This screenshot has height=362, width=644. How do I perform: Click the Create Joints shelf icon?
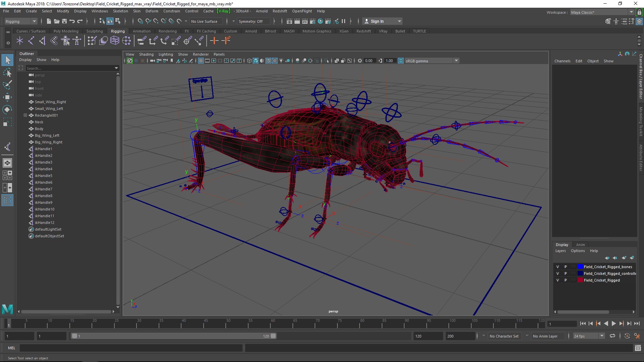(31, 41)
